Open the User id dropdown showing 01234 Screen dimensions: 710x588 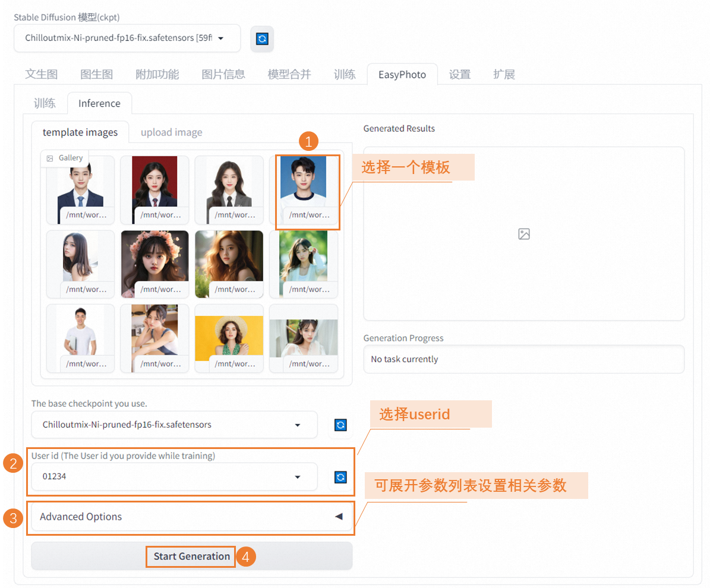tap(174, 477)
